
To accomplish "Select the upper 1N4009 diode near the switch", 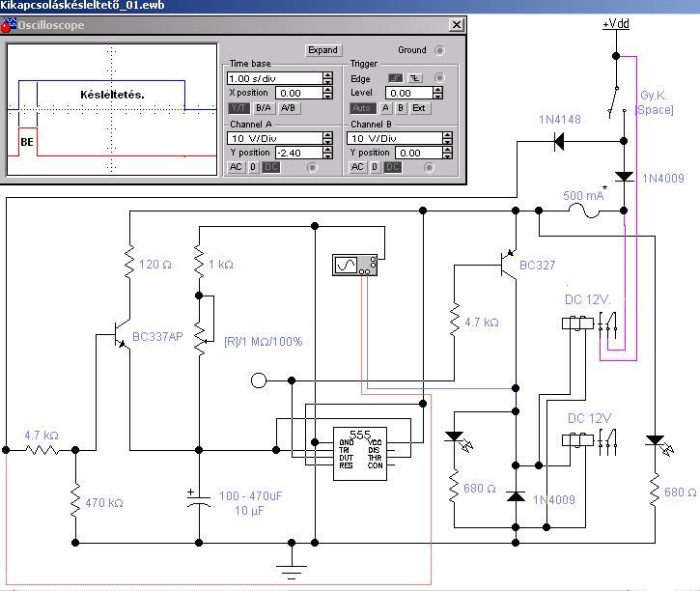I will pyautogui.click(x=624, y=177).
